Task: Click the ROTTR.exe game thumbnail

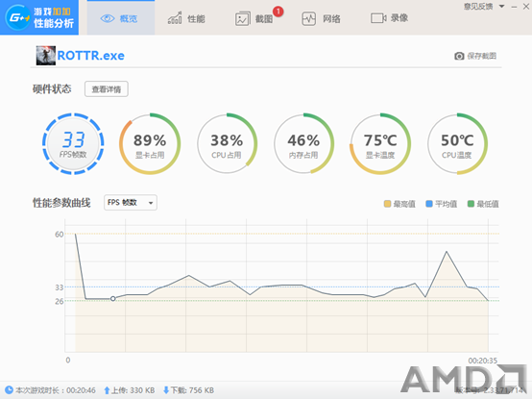Action: [x=46, y=56]
